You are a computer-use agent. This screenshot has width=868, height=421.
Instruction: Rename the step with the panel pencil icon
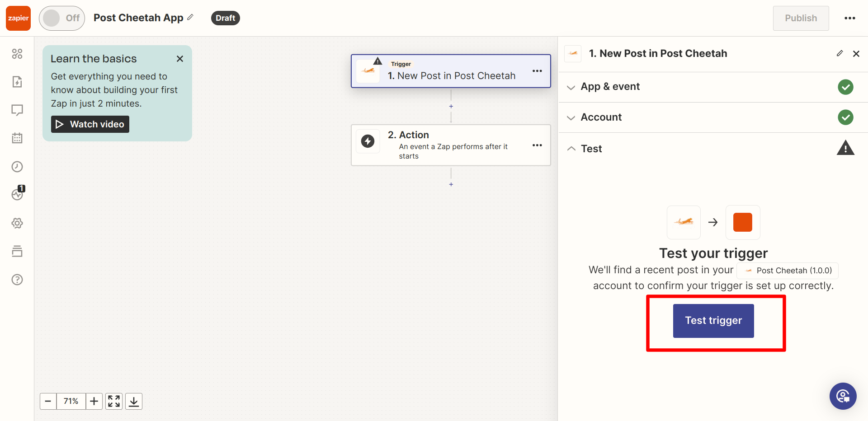click(840, 53)
